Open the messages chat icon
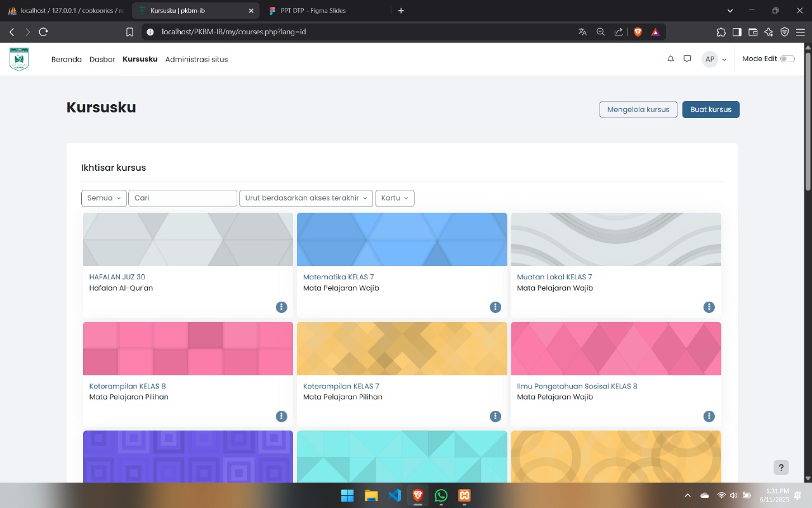The image size is (812, 508). point(687,58)
